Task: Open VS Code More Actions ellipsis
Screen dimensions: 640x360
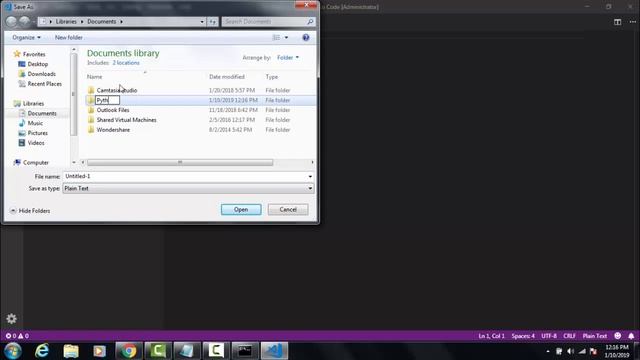Action: 633,22
